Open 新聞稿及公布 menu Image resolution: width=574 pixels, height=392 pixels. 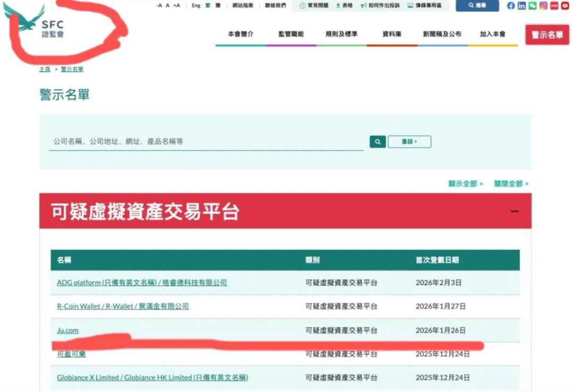pos(442,34)
